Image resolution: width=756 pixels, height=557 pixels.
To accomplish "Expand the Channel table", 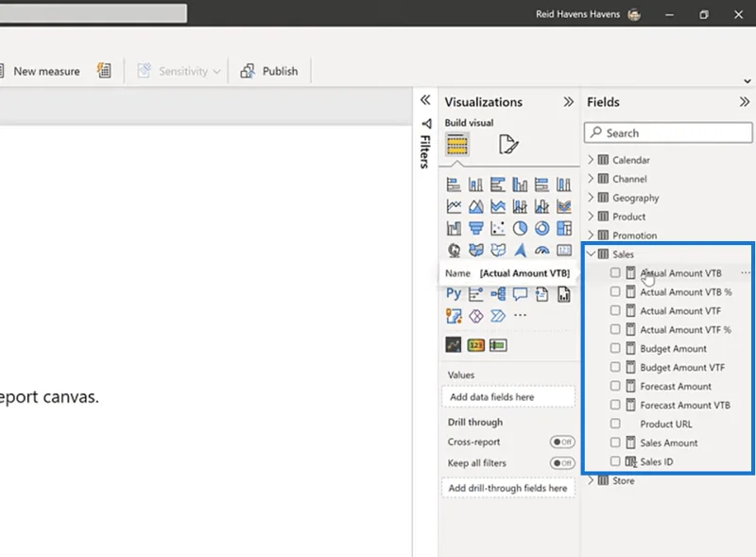I will click(591, 179).
